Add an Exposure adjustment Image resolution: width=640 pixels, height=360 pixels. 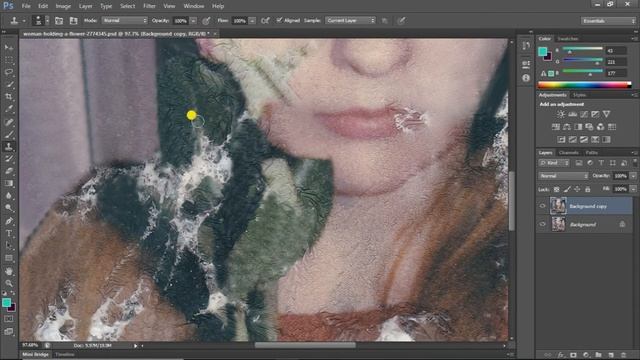pos(596,114)
